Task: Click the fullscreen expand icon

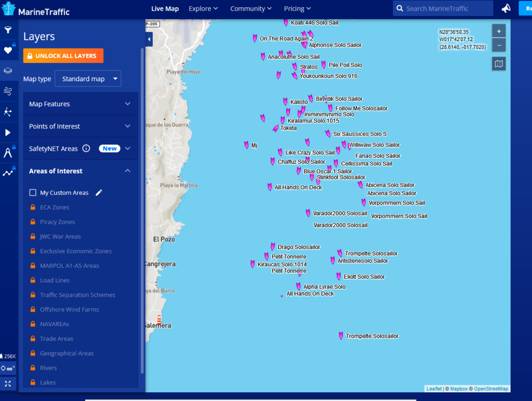Action: 8,384
